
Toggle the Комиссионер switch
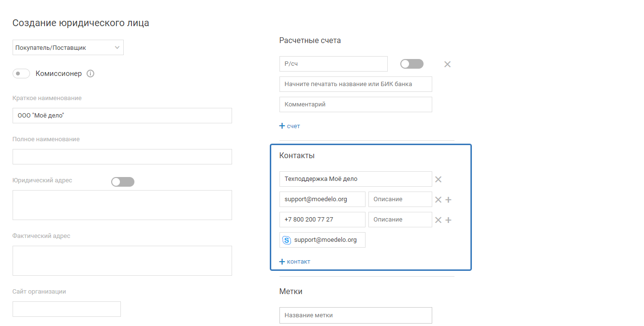coord(21,74)
